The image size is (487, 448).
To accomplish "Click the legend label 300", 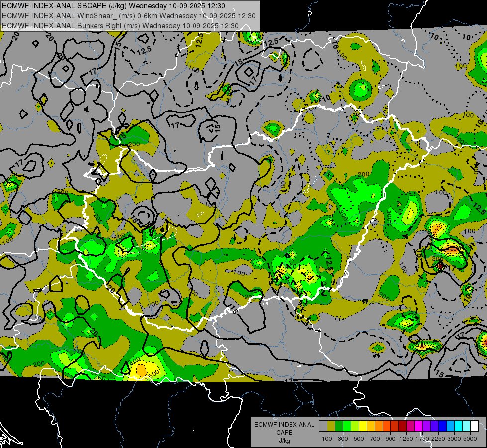I will pyautogui.click(x=343, y=439).
